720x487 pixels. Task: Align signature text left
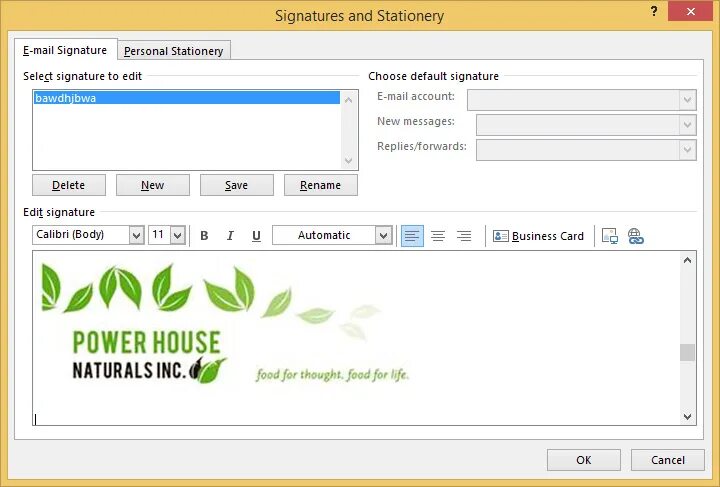tap(412, 236)
